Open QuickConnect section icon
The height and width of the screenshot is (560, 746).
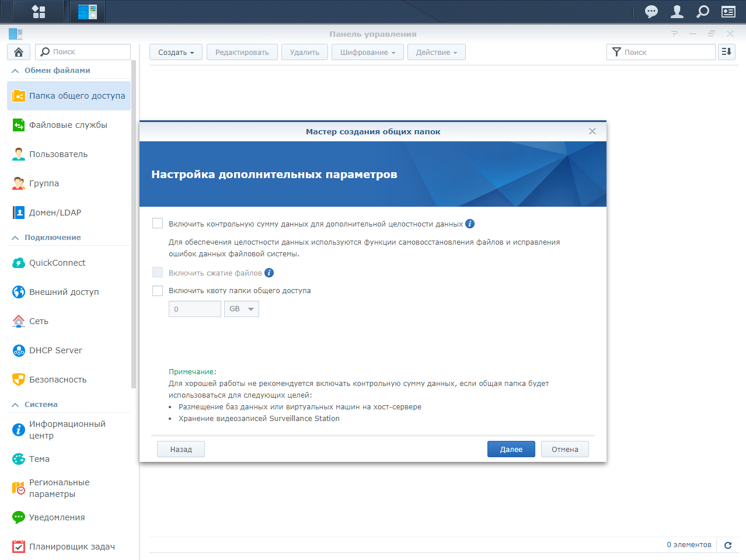(19, 263)
